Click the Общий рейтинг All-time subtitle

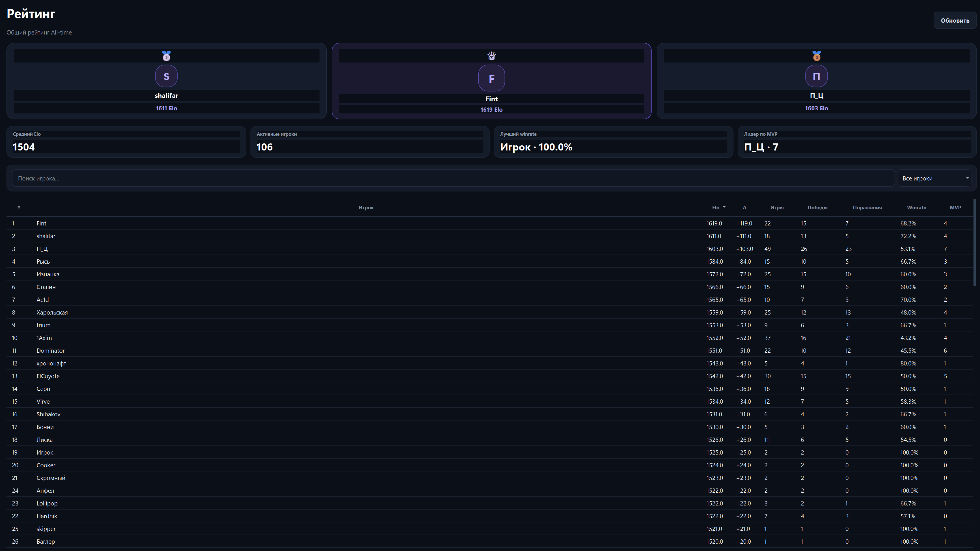coord(39,33)
